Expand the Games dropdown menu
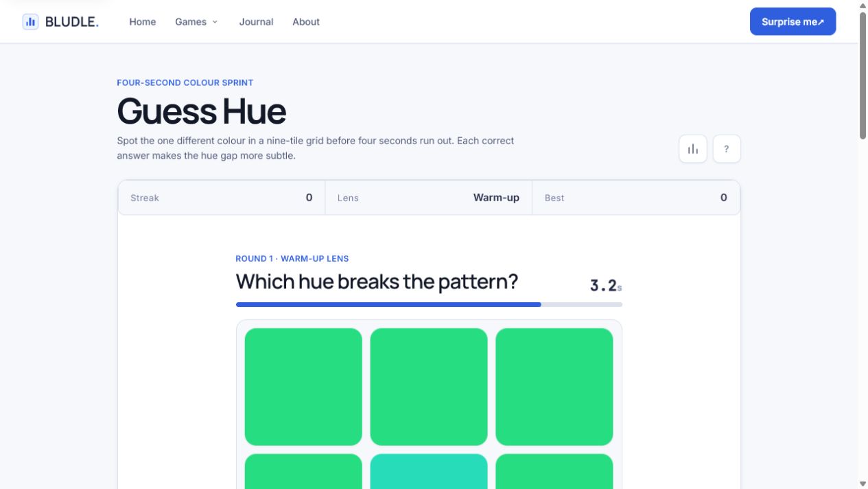The image size is (868, 489). 196,22
